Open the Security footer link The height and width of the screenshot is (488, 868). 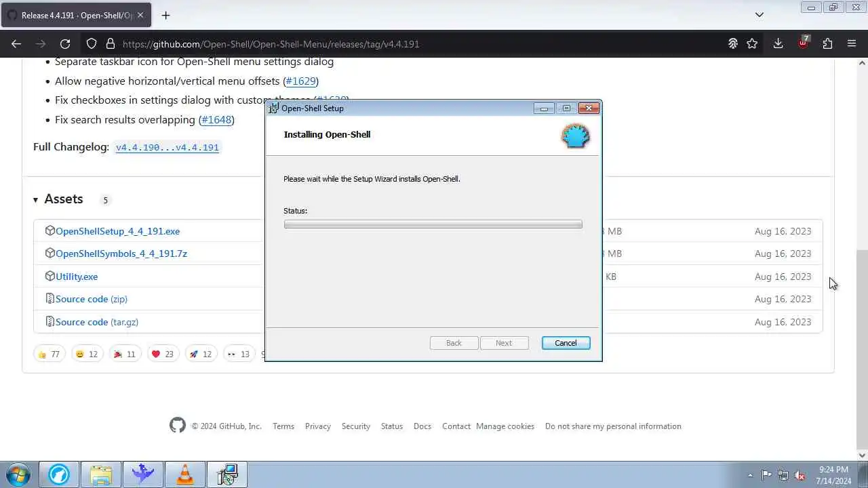click(x=356, y=426)
